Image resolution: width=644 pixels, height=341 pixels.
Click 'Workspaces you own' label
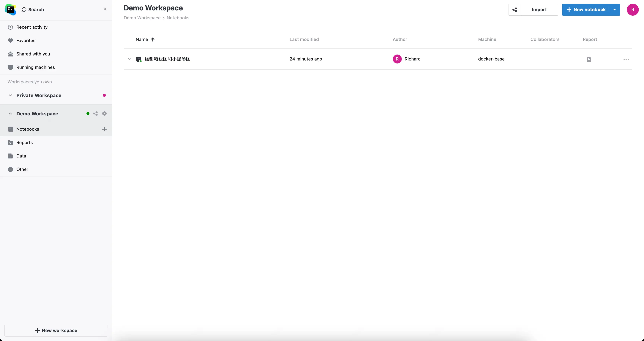[29, 82]
